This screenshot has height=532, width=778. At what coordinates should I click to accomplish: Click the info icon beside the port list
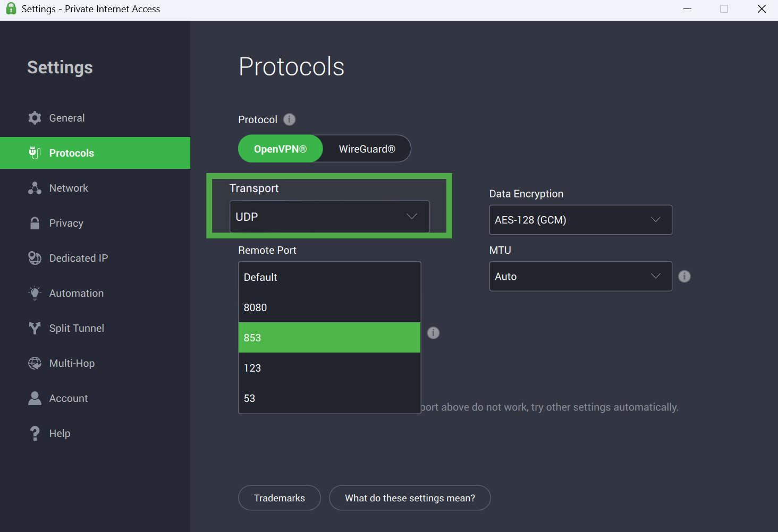coord(434,333)
